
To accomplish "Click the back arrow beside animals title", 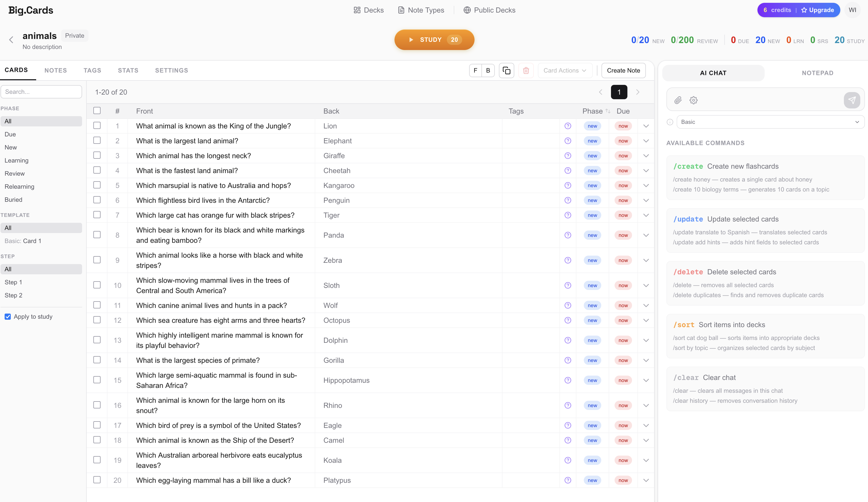I will 11,40.
